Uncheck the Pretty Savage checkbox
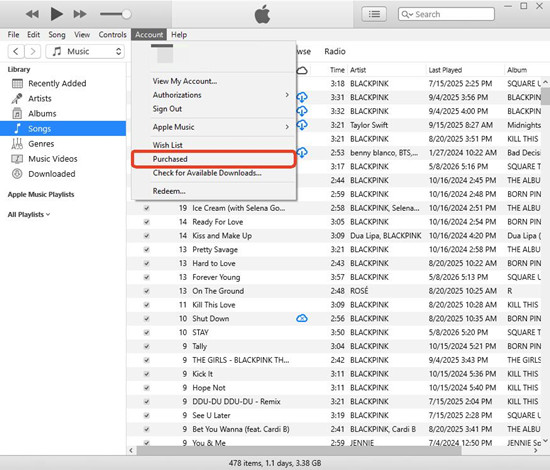This screenshot has width=550, height=470. (147, 250)
